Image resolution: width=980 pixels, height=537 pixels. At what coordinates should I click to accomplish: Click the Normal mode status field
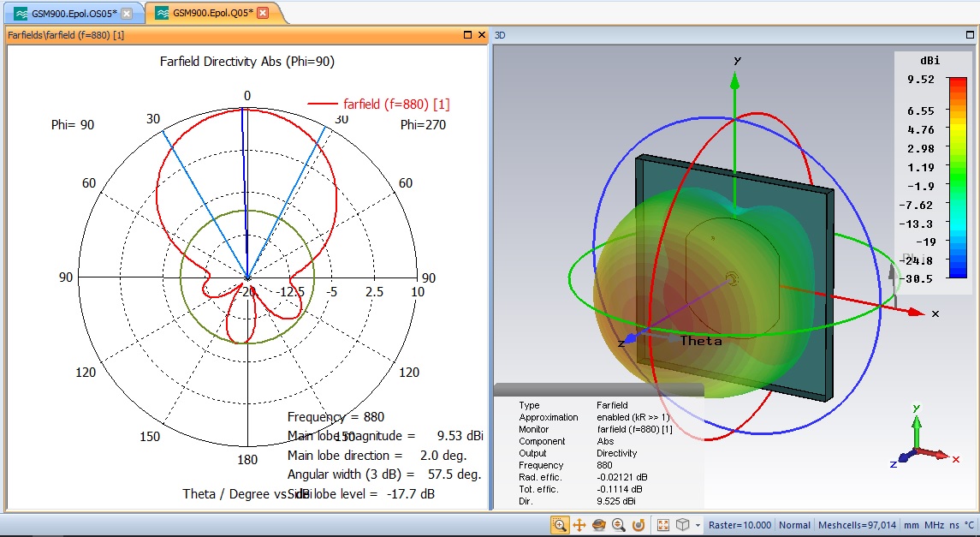coord(794,525)
